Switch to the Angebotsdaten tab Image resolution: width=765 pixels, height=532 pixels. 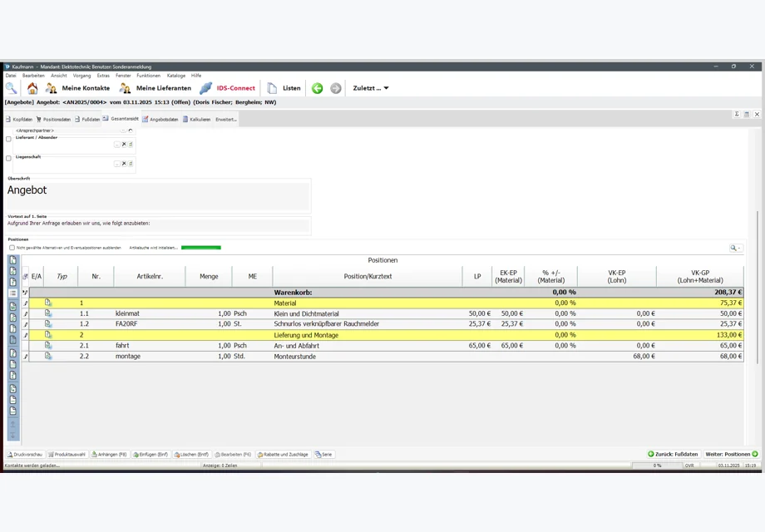pyautogui.click(x=160, y=119)
